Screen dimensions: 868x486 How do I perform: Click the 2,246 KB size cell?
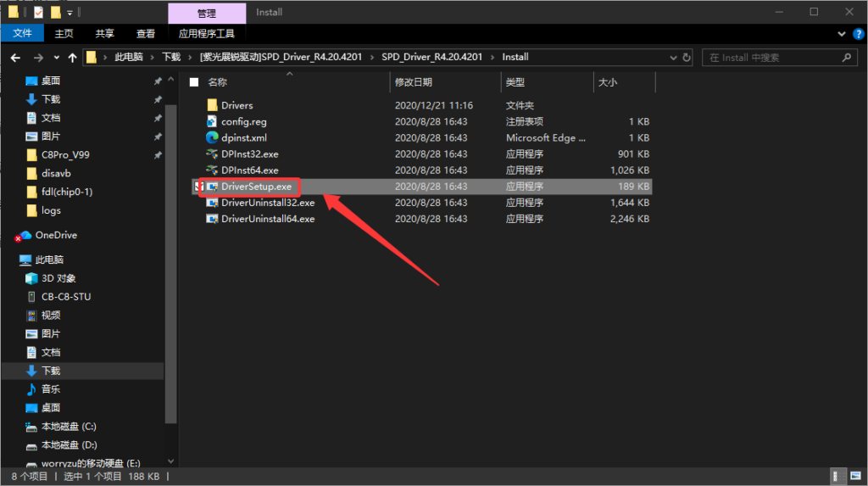tap(630, 219)
